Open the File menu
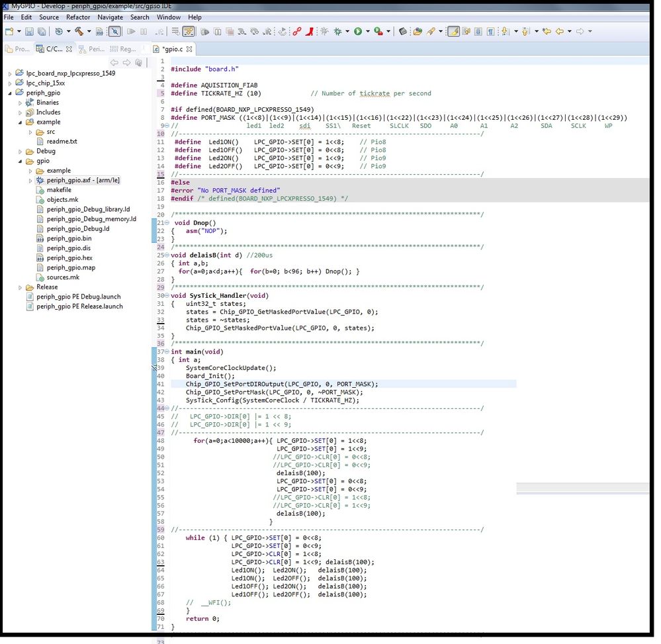The height and width of the screenshot is (644, 661). click(9, 17)
